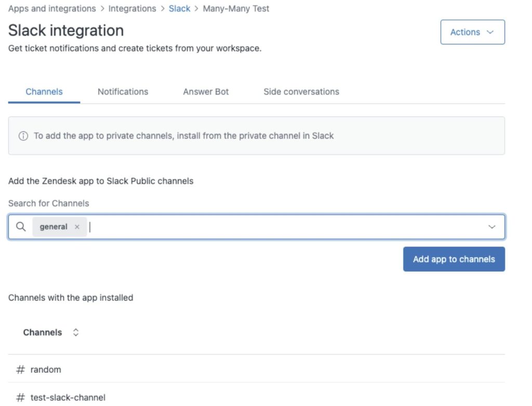Click private channels info message text

pyautogui.click(x=183, y=136)
